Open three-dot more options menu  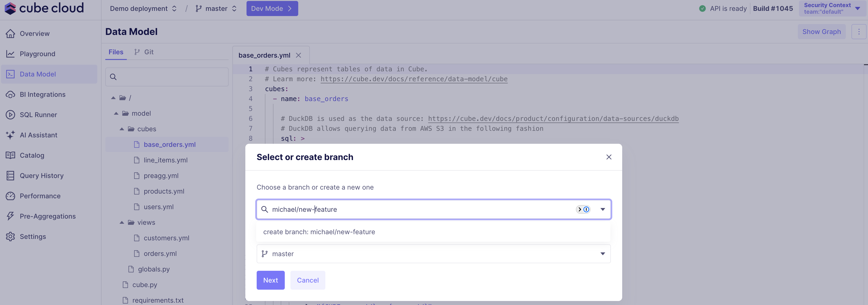[859, 32]
